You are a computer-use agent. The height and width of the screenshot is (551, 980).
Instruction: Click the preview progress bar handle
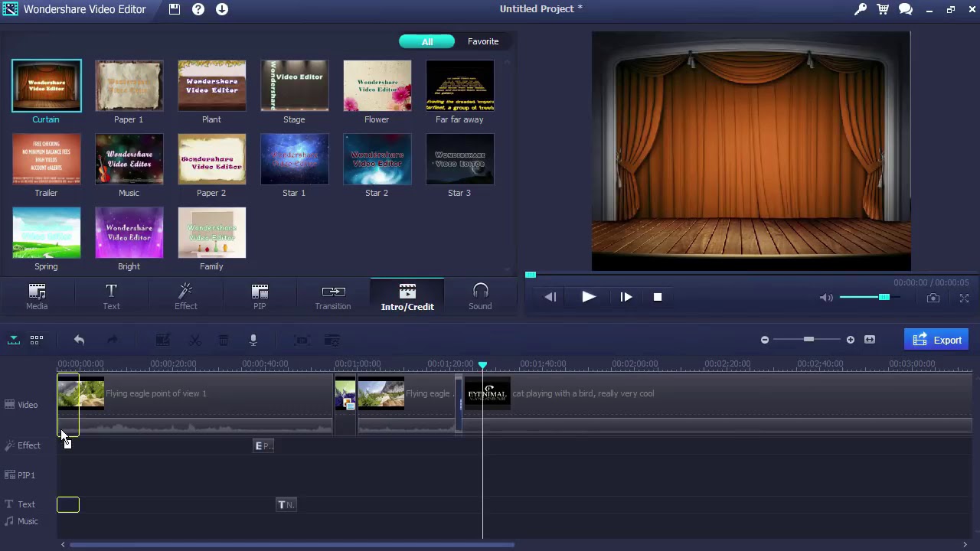tap(531, 275)
